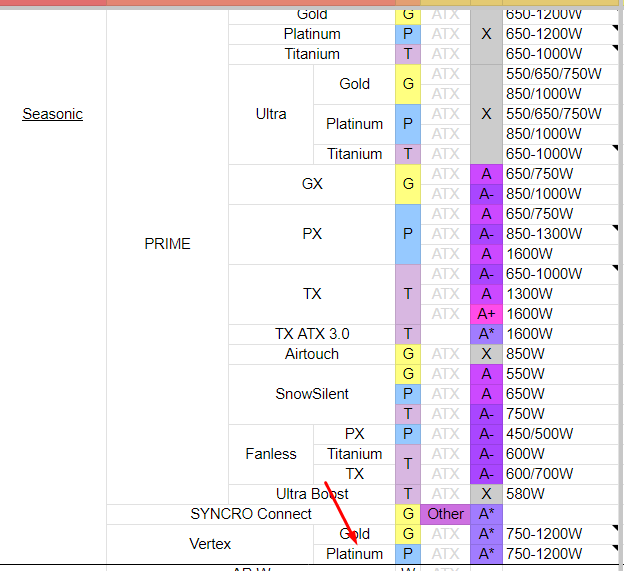Select the Platinum cell under Ultra
This screenshot has width=624, height=571.
tap(354, 124)
